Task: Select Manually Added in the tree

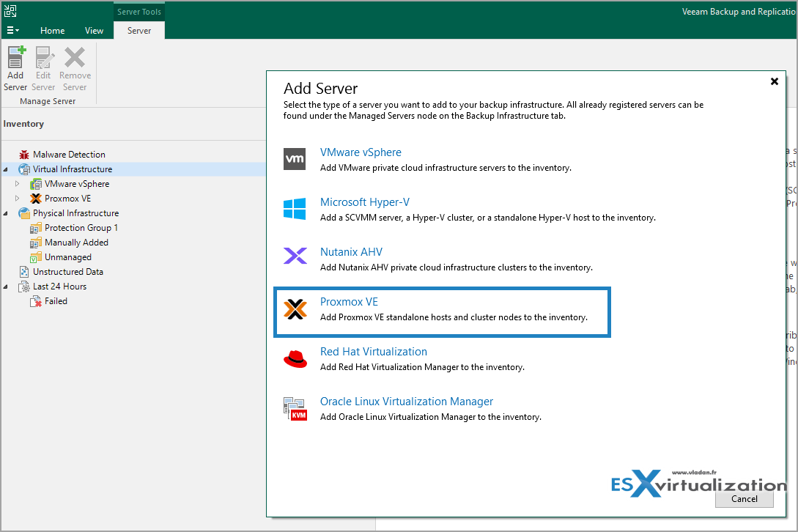Action: pyautogui.click(x=76, y=243)
